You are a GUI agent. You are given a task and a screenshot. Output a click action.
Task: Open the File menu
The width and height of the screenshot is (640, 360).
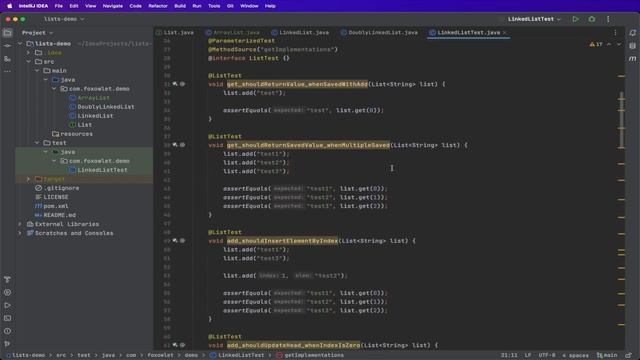click(59, 6)
